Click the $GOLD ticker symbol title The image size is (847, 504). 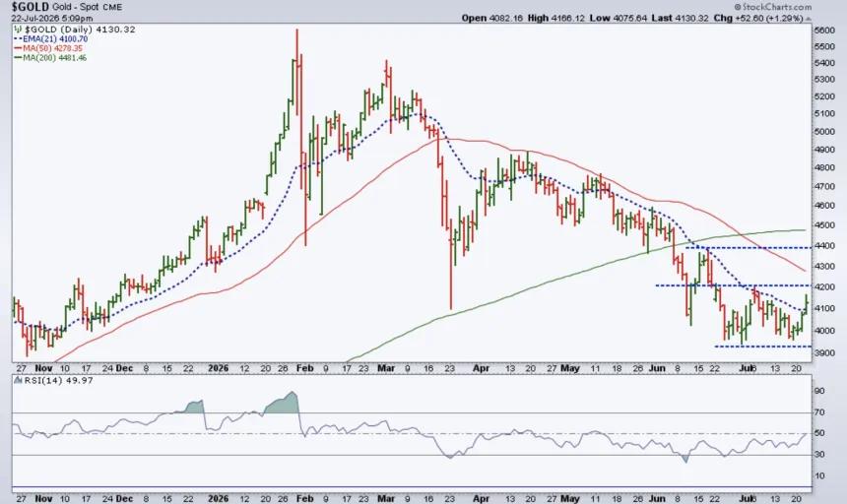click(x=31, y=7)
